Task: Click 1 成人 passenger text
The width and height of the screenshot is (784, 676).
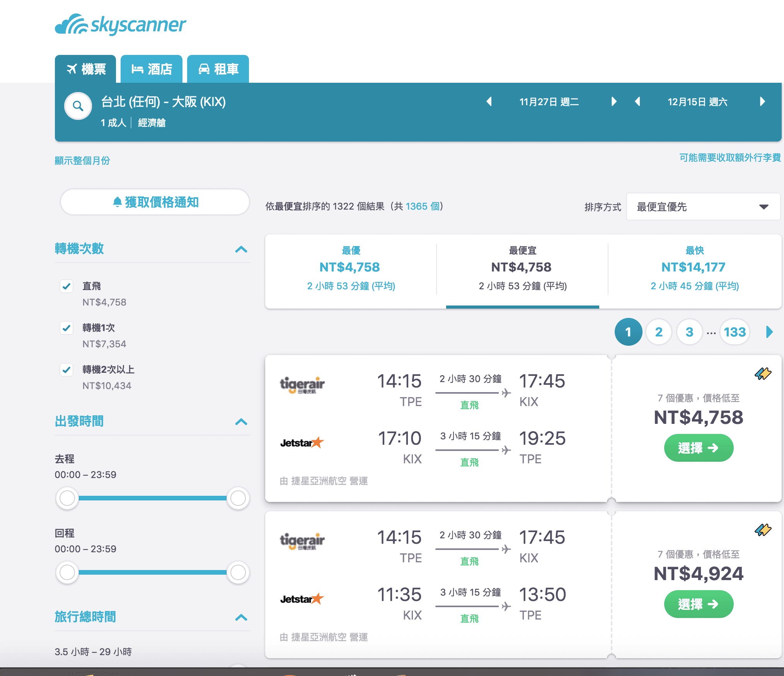Action: [113, 123]
